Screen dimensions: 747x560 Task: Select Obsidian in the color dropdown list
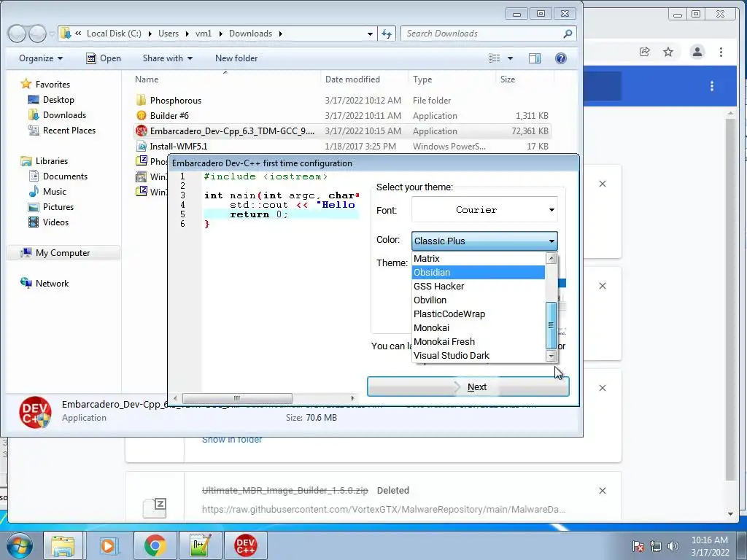(479, 273)
